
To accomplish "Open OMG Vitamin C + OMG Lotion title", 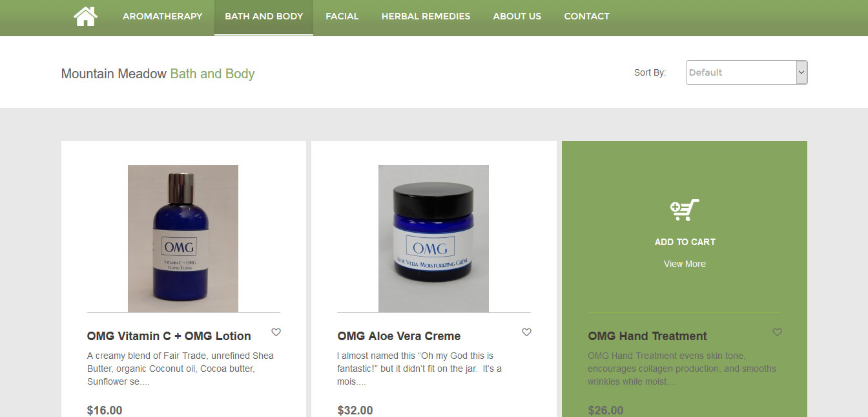I will click(x=169, y=336).
